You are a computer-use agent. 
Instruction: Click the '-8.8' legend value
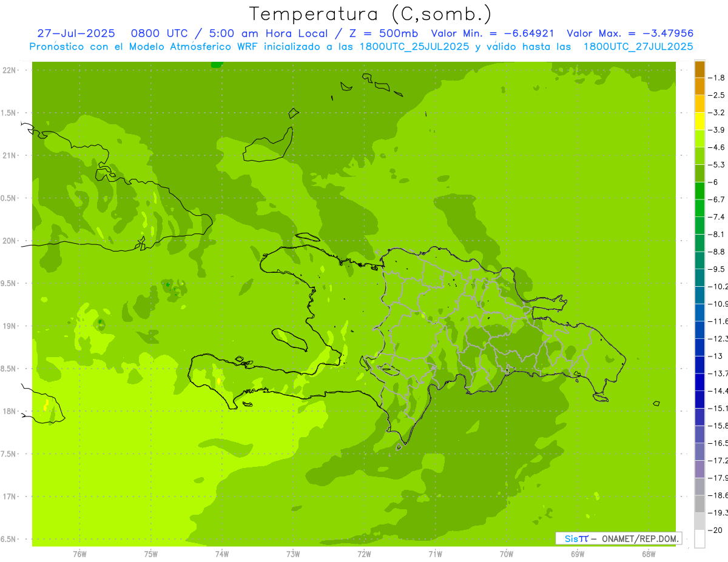coord(716,252)
